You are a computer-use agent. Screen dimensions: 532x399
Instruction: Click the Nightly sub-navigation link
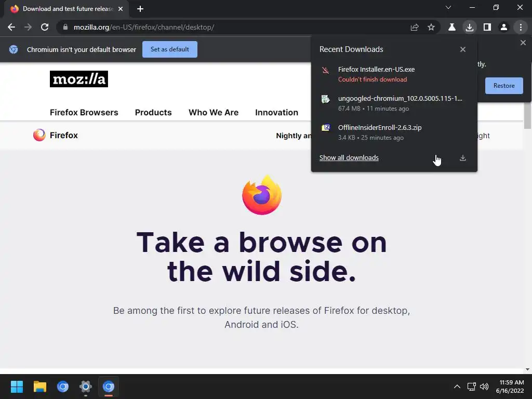pyautogui.click(x=293, y=136)
